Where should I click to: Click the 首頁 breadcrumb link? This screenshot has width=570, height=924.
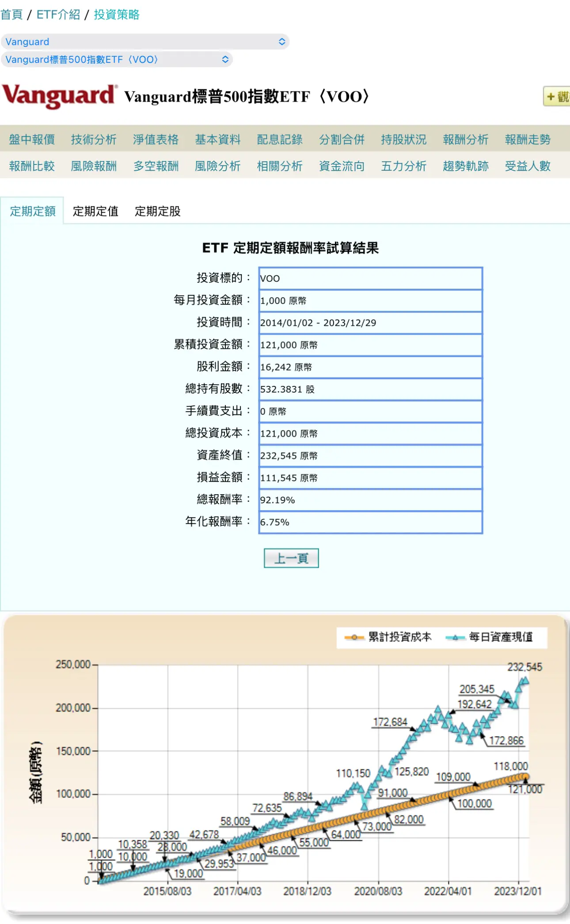[x=11, y=15]
